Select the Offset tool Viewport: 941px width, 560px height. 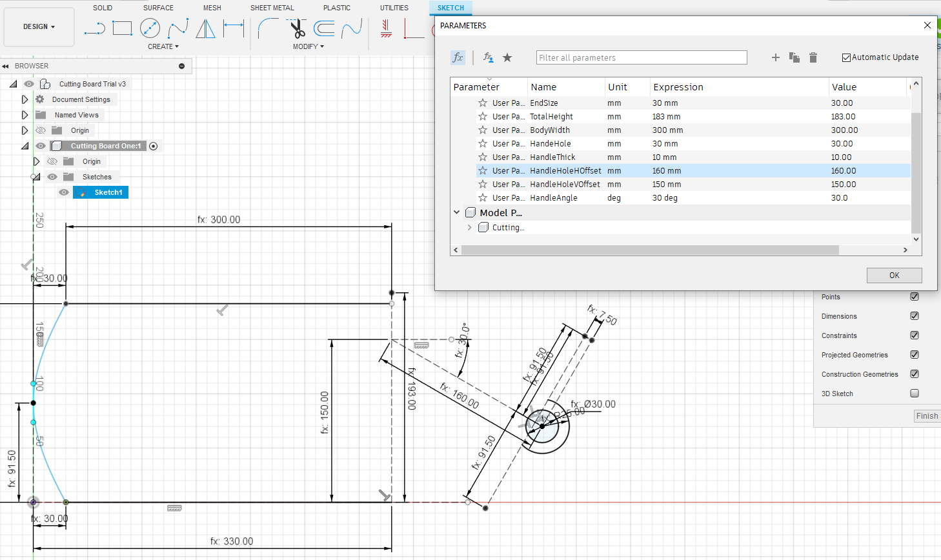(x=324, y=28)
